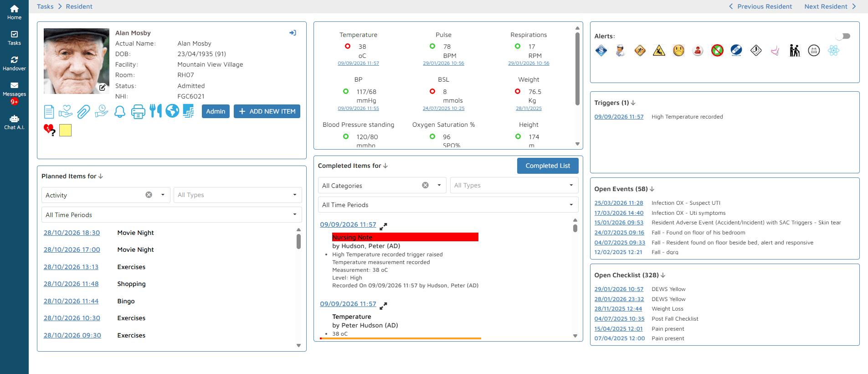868x374 pixels.
Task: Go to Home in the sidebar
Action: [x=14, y=13]
